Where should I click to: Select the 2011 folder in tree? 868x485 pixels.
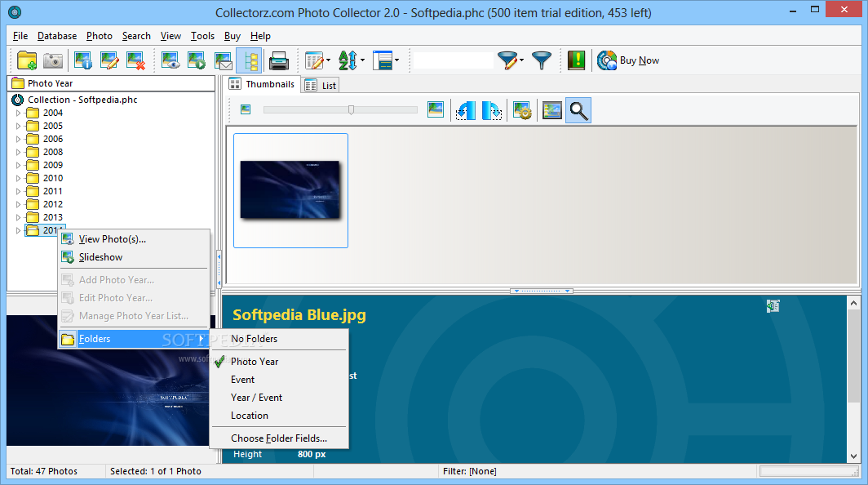[52, 191]
